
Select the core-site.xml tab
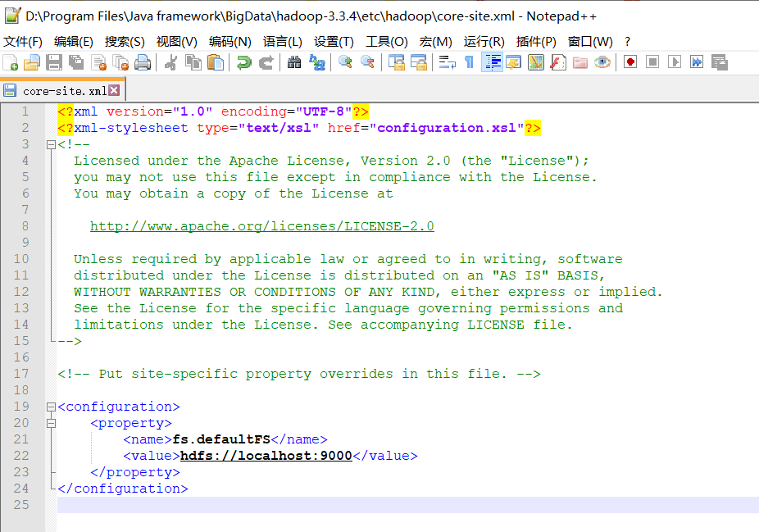63,90
